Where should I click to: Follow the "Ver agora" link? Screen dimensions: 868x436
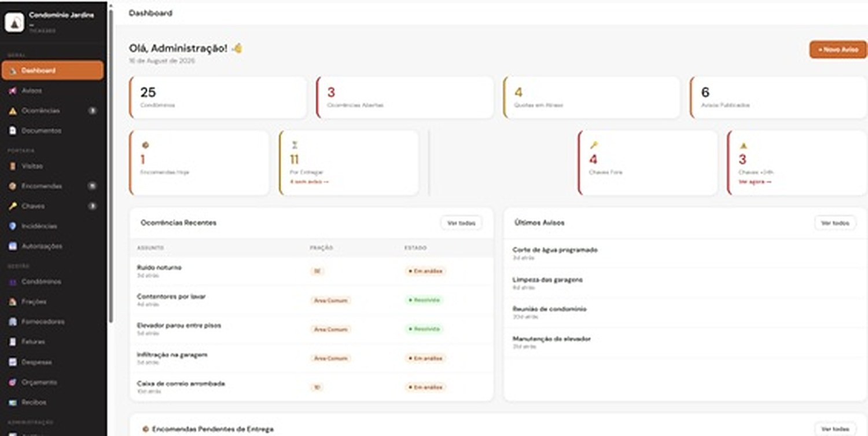coord(755,182)
